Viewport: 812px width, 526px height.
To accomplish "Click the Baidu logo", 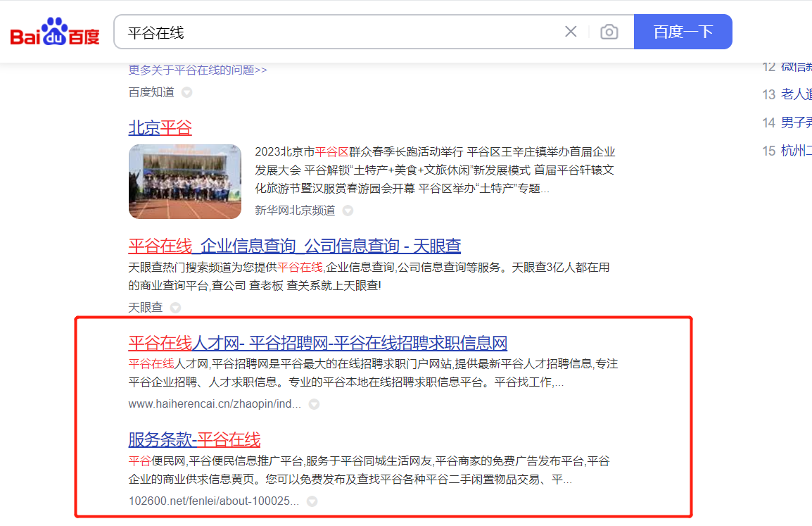I will coord(55,32).
